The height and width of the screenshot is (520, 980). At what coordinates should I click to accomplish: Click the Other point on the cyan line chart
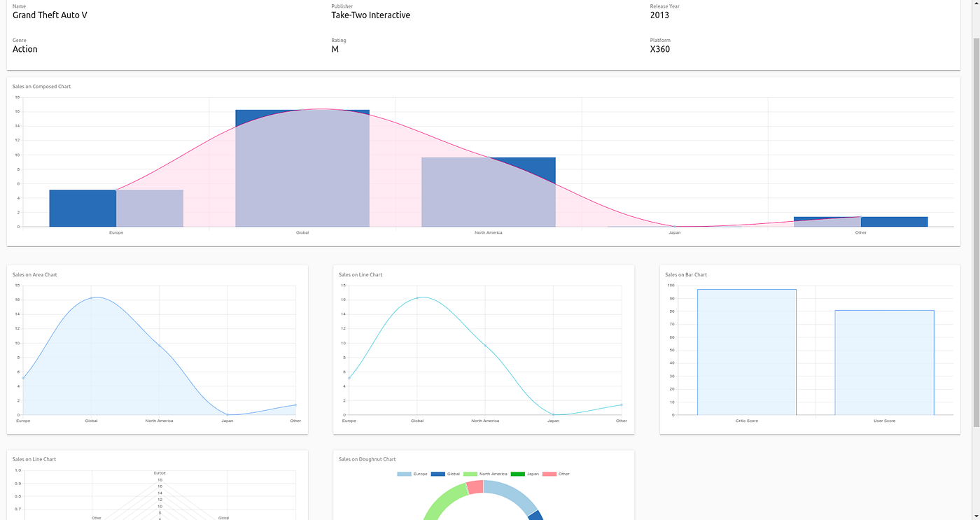[622, 405]
